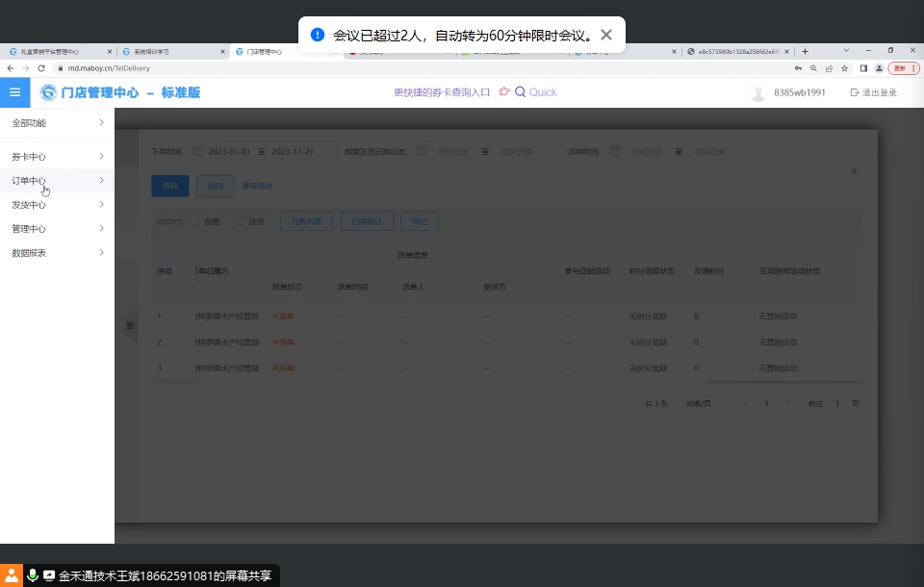
Task: Open the 数据报表 menu item
Action: pyautogui.click(x=29, y=253)
